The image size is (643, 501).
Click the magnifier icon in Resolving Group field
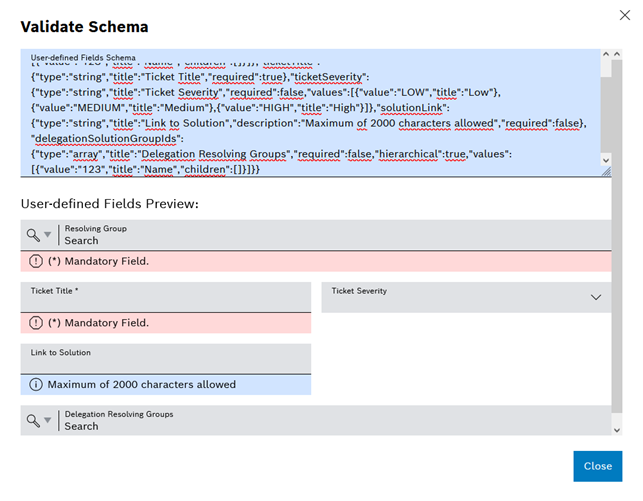click(x=33, y=235)
